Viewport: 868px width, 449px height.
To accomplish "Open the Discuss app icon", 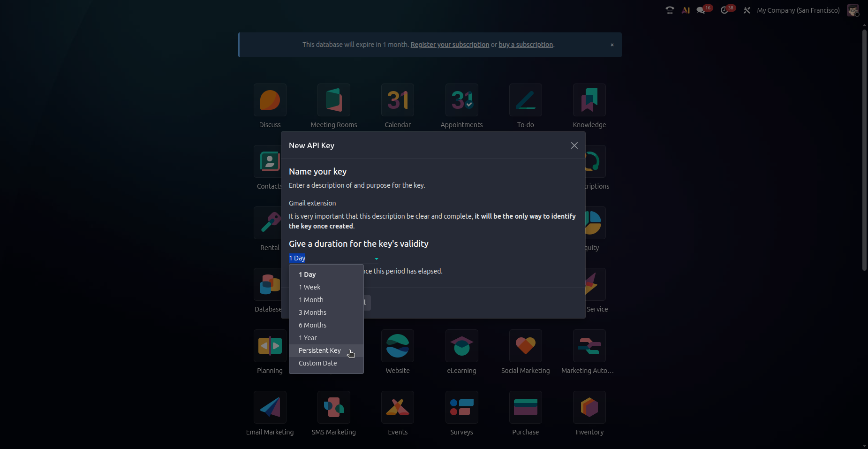I will pyautogui.click(x=270, y=100).
